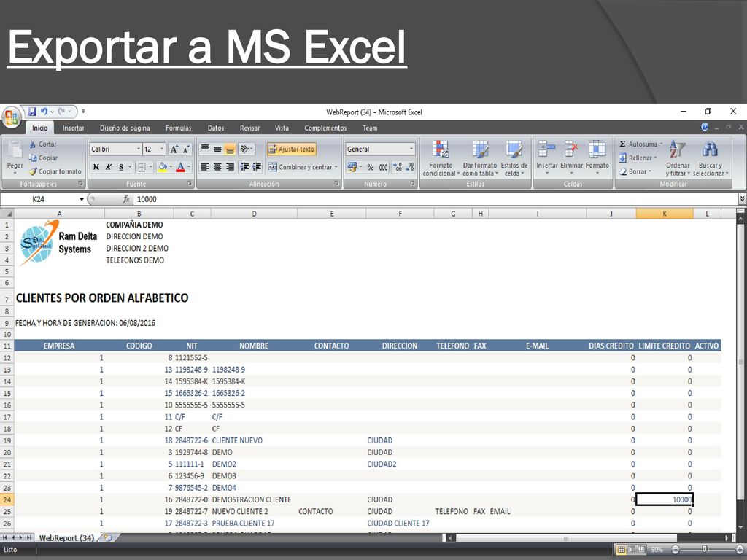Switch to the Vista tab
This screenshot has width=747, height=560.
[x=282, y=128]
